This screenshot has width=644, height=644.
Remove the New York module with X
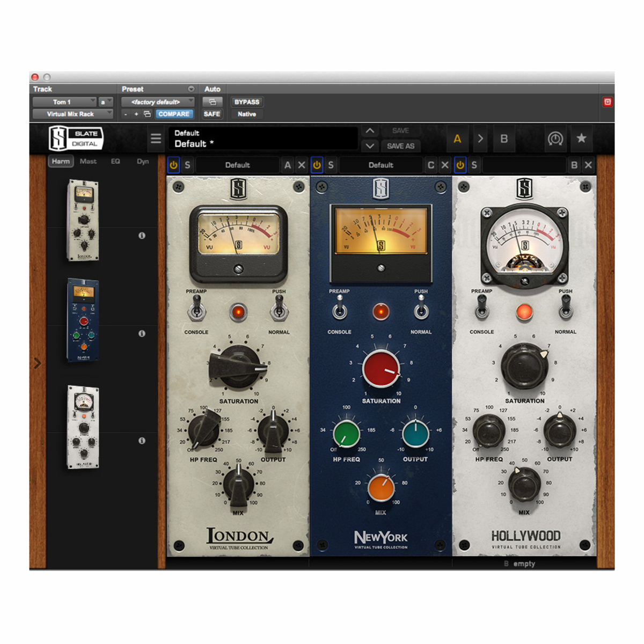(444, 165)
